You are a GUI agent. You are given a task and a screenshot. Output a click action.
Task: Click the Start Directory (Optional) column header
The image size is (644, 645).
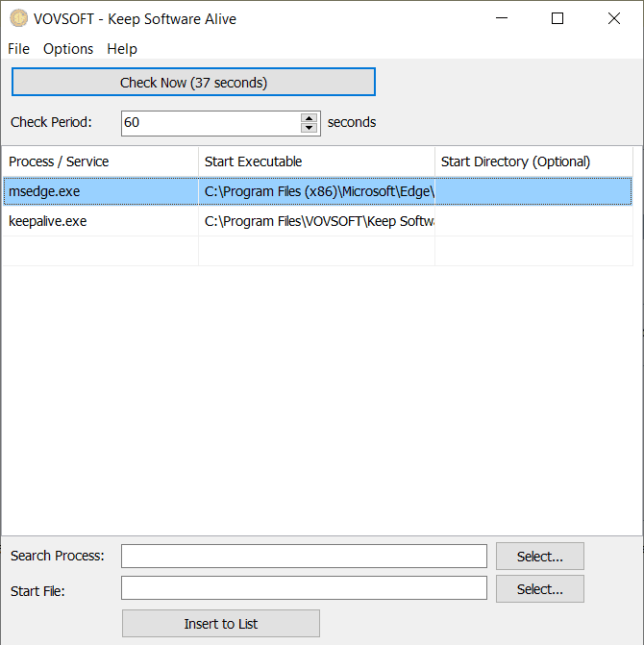point(533,161)
